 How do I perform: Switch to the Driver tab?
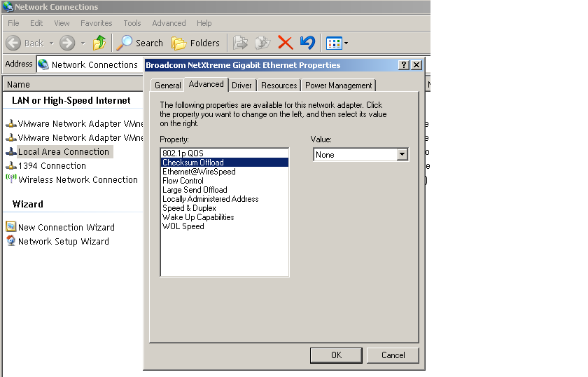point(242,85)
